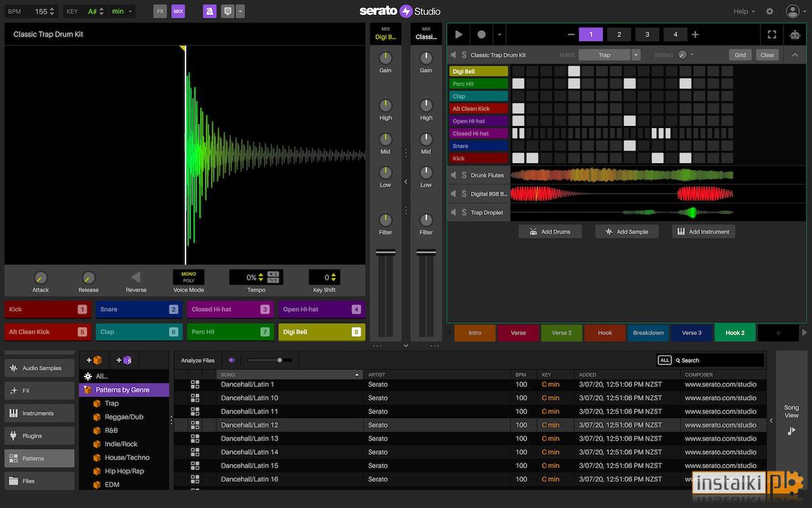
Task: Add a bar with the plus icon
Action: pos(695,35)
